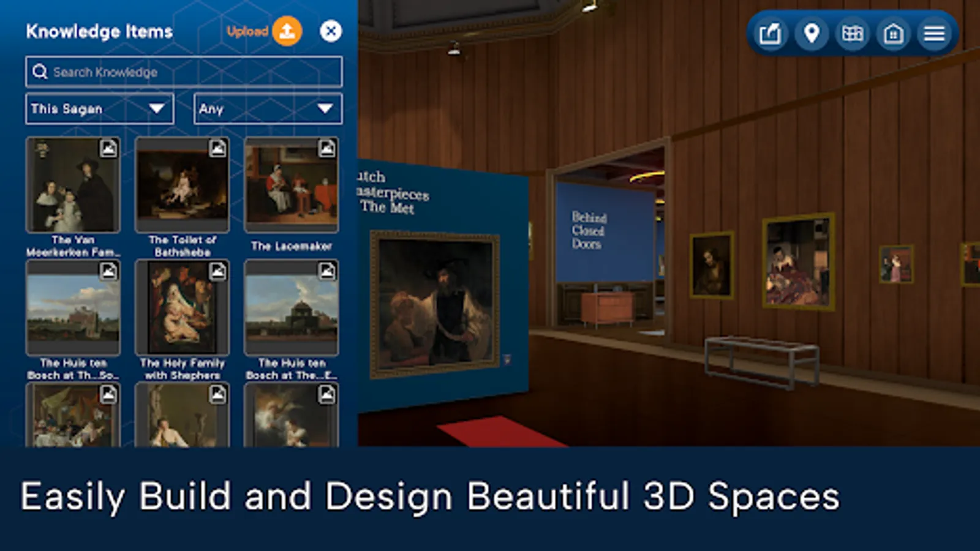
Task: Select the Huis ten Bosch 'E..' thumbnail
Action: click(x=292, y=307)
